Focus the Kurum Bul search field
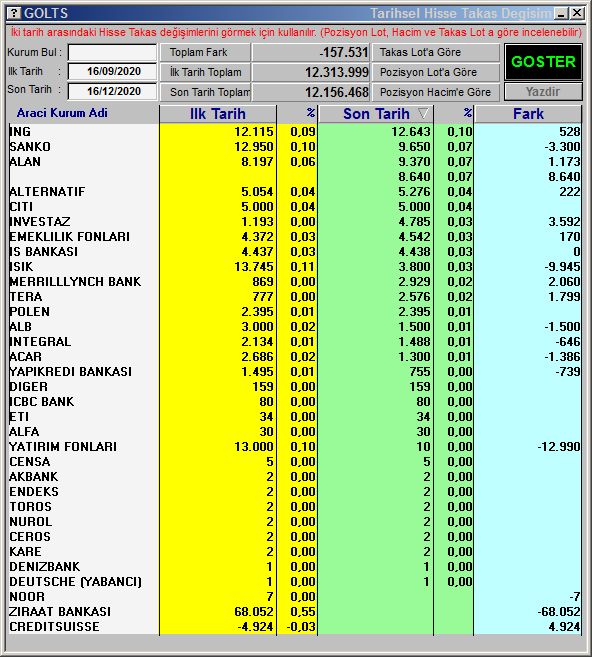 pyautogui.click(x=112, y=52)
